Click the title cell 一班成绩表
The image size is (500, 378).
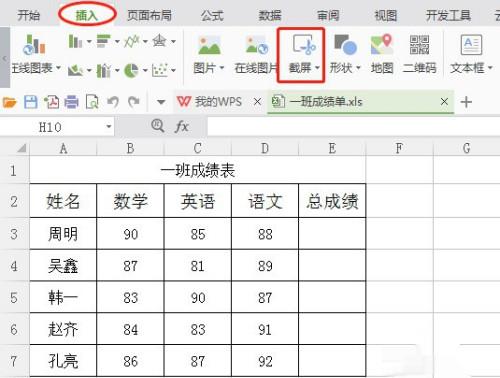click(198, 171)
